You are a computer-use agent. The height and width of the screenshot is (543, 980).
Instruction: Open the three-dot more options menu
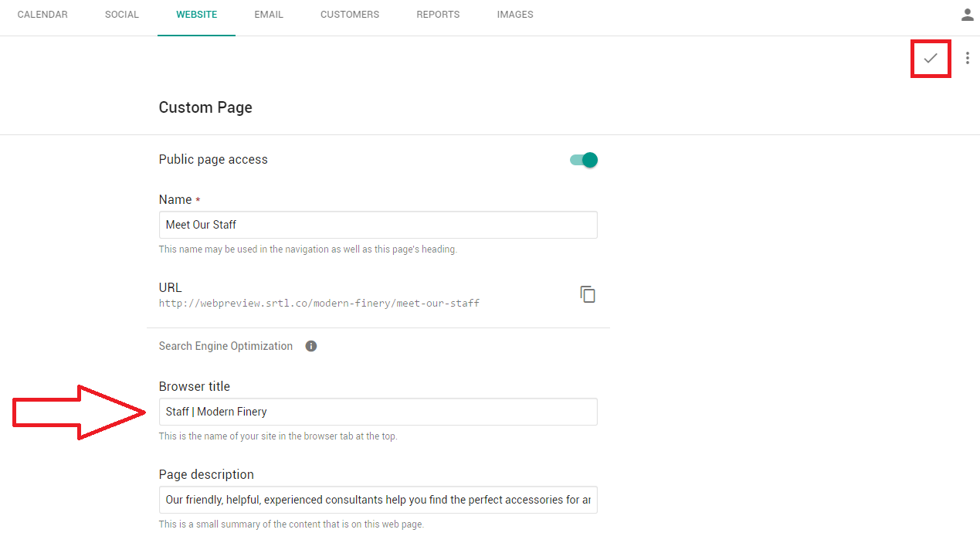(x=968, y=58)
